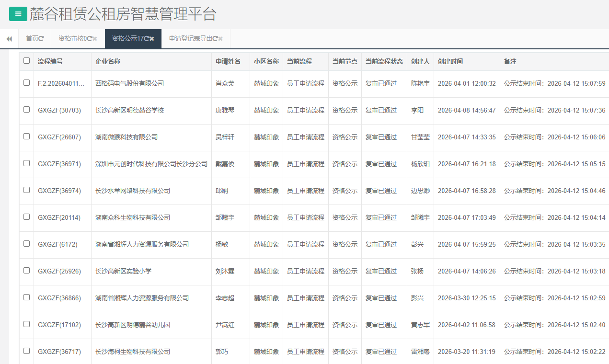The width and height of the screenshot is (609, 364).
Task: Select cell 长沙高新区实验小学
Action: pyautogui.click(x=124, y=271)
